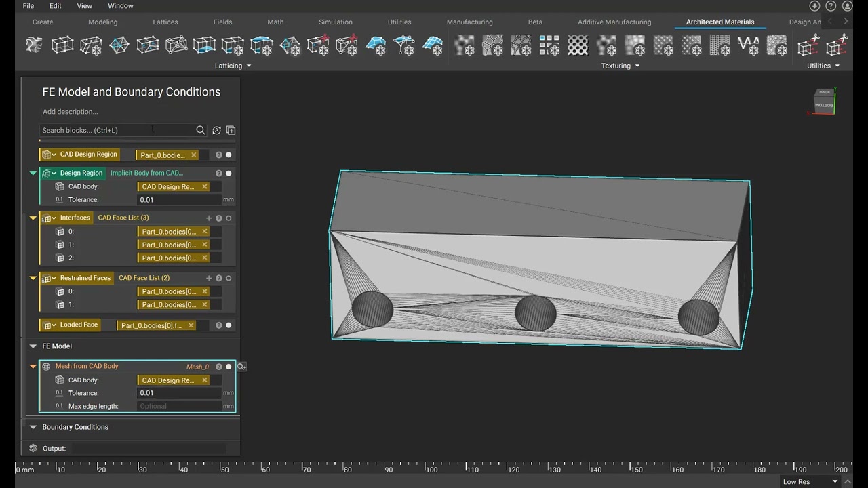Click the user account icon at top right
868x488 pixels.
(x=847, y=6)
